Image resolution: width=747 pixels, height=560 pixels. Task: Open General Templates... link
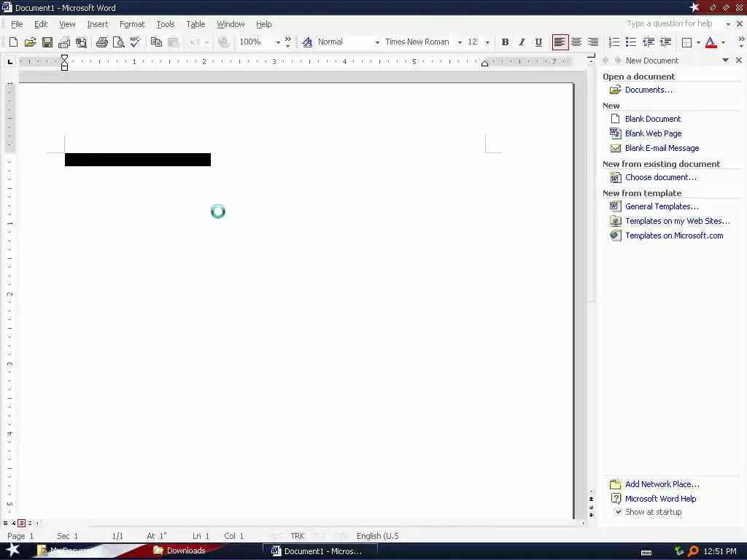(x=662, y=206)
